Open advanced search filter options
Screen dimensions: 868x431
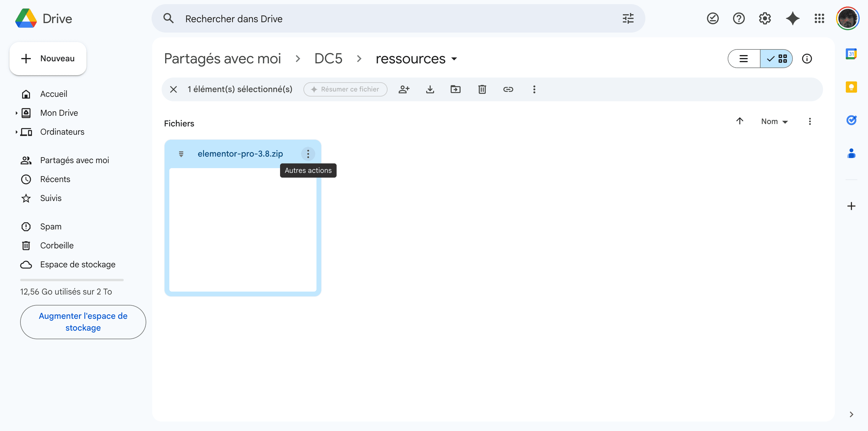point(628,19)
